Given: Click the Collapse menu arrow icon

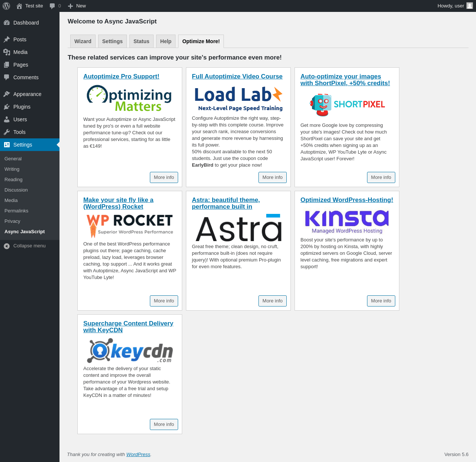Looking at the screenshot, I should point(7,246).
